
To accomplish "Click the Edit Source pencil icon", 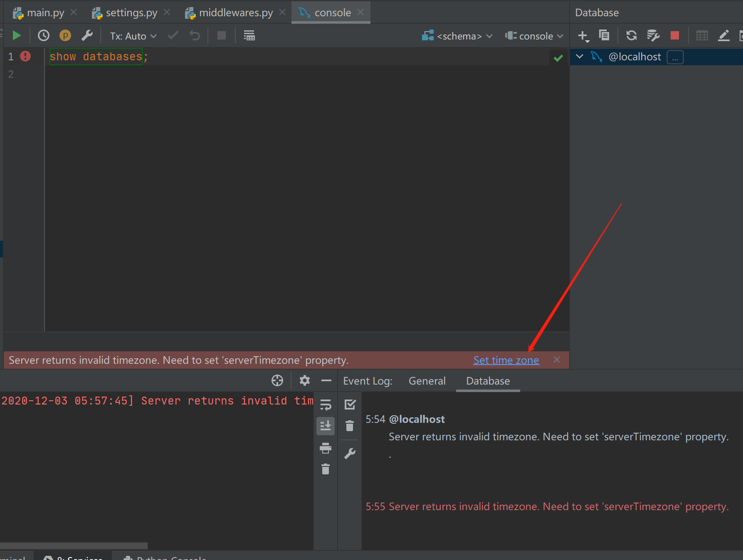I will pyautogui.click(x=724, y=36).
